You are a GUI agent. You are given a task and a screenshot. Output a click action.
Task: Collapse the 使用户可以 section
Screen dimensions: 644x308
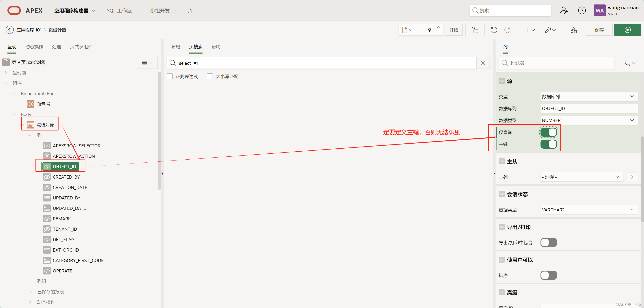click(x=501, y=260)
